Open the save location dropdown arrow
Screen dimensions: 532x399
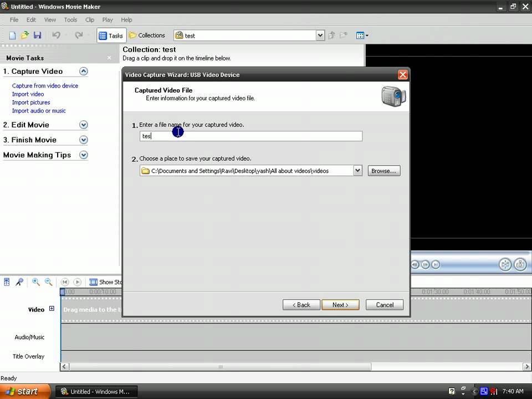[357, 171]
